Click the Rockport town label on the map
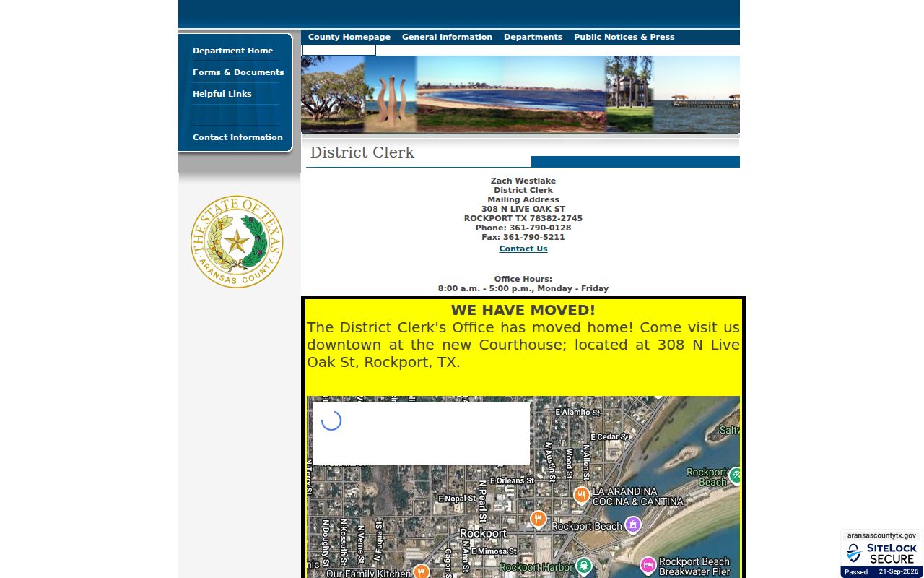 click(484, 533)
